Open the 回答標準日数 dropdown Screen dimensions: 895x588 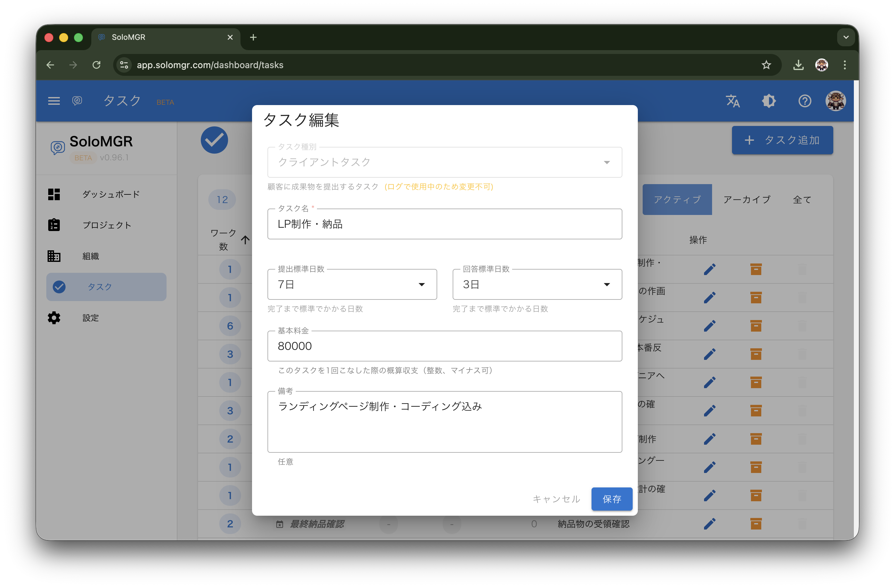[x=607, y=285]
